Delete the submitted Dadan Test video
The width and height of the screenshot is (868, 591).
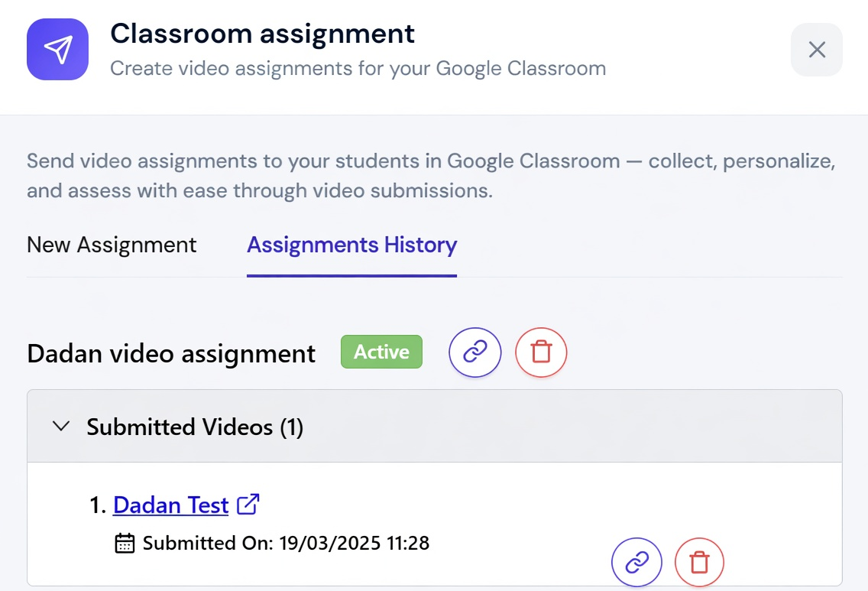pyautogui.click(x=699, y=562)
